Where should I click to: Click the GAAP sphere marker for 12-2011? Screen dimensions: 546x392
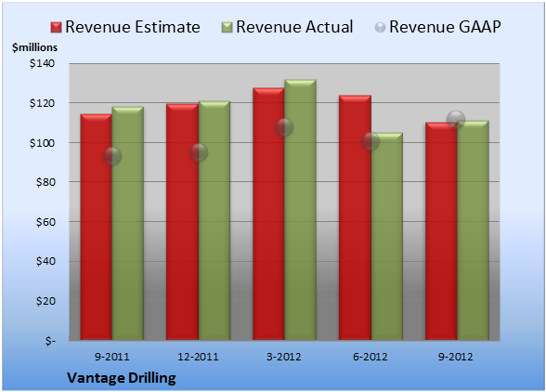point(199,152)
